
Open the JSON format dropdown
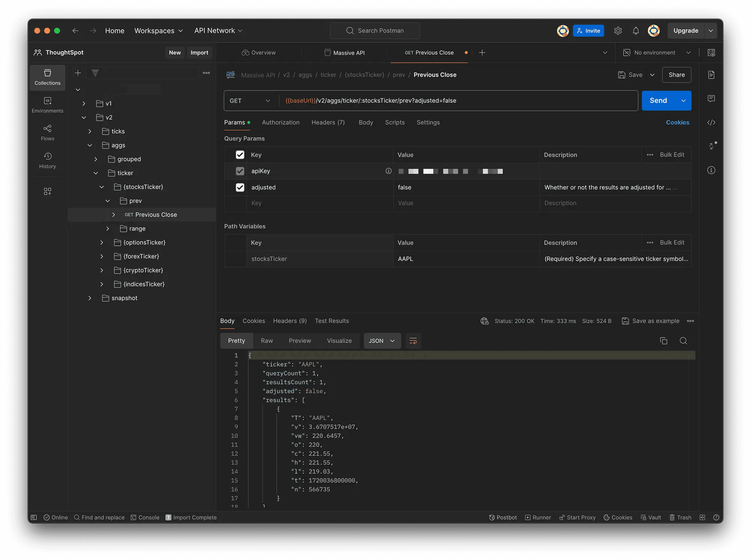(x=382, y=341)
